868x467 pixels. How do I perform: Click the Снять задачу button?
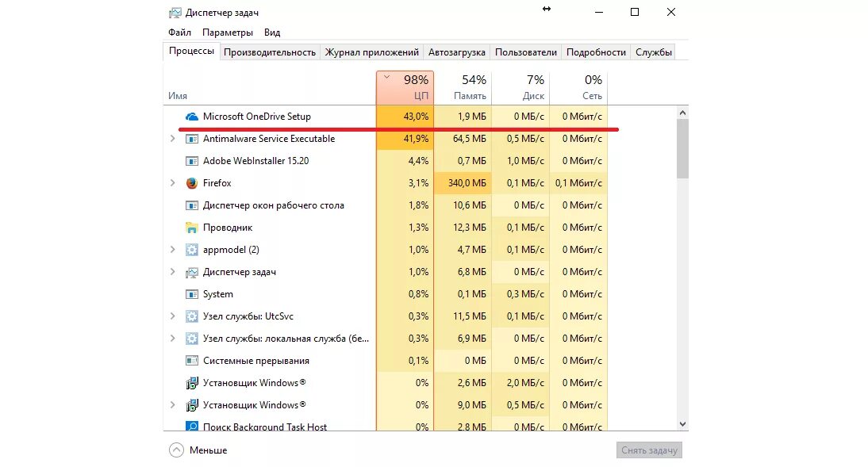pos(649,450)
